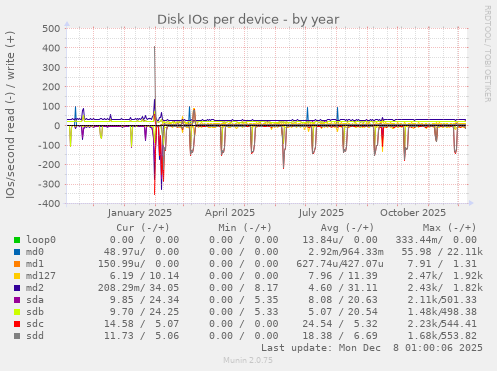Click the 'sdb' legend label
Viewport: 497px width, 371px height.
(35, 312)
